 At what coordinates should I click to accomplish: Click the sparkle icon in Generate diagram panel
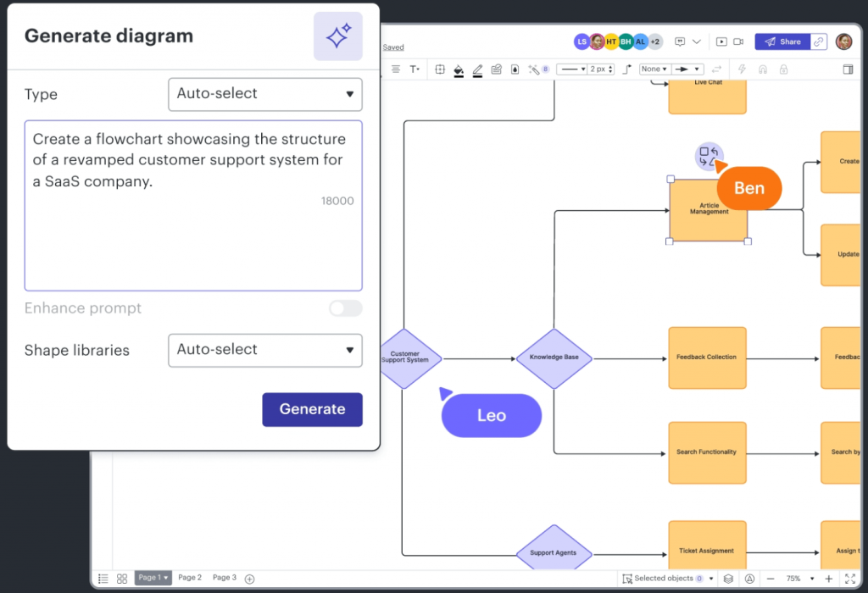(338, 36)
